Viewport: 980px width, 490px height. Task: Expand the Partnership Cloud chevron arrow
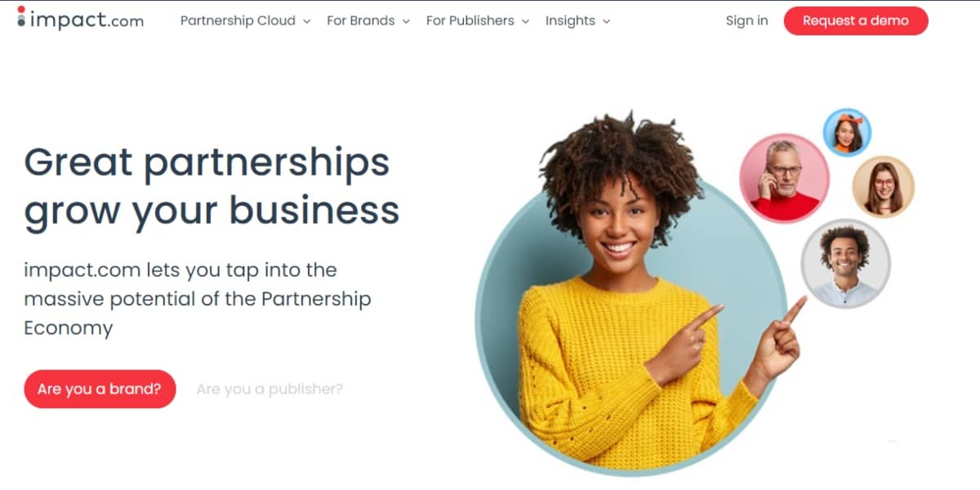click(x=306, y=22)
